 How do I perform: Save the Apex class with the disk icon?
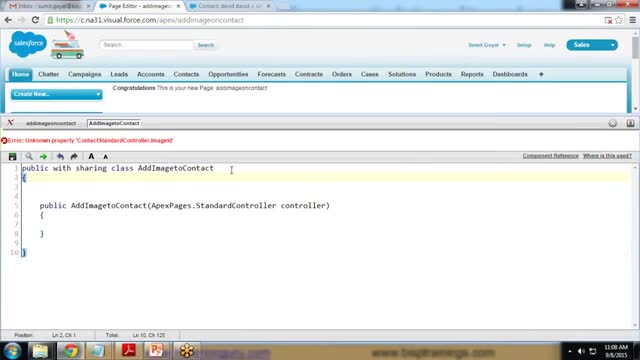13,156
